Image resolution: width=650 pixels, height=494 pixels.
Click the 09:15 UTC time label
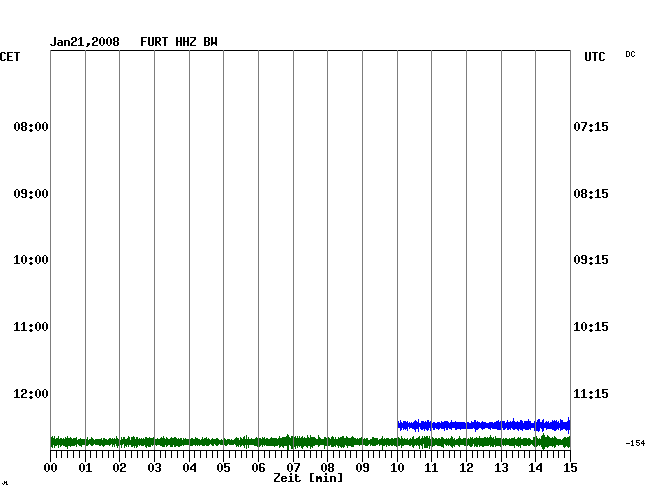(591, 260)
